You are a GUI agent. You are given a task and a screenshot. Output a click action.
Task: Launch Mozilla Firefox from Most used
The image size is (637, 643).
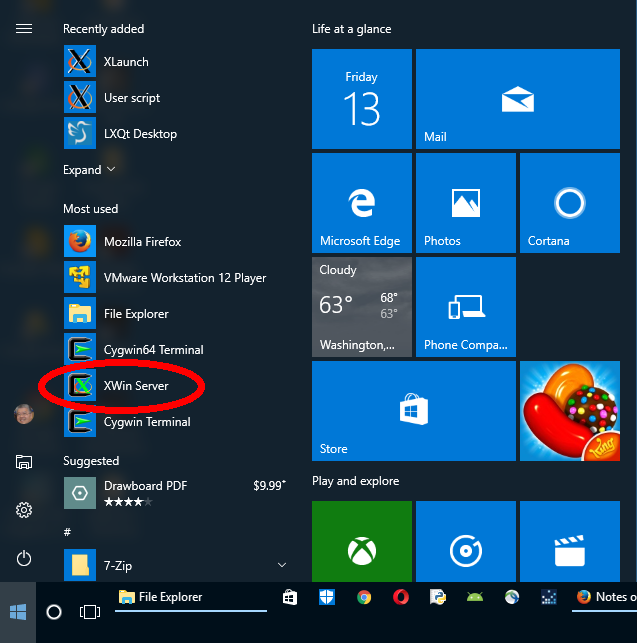(176, 242)
